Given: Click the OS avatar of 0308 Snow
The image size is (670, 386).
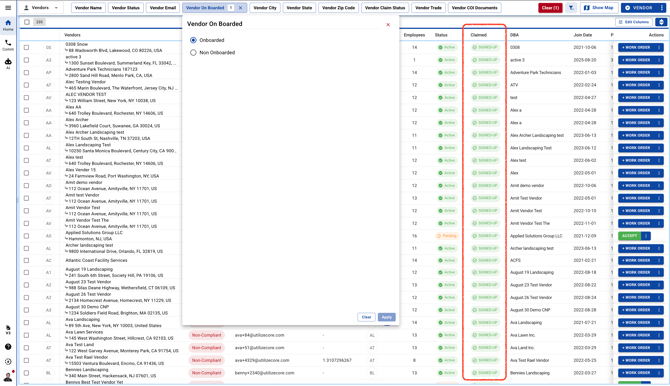Looking at the screenshot, I should point(48,47).
